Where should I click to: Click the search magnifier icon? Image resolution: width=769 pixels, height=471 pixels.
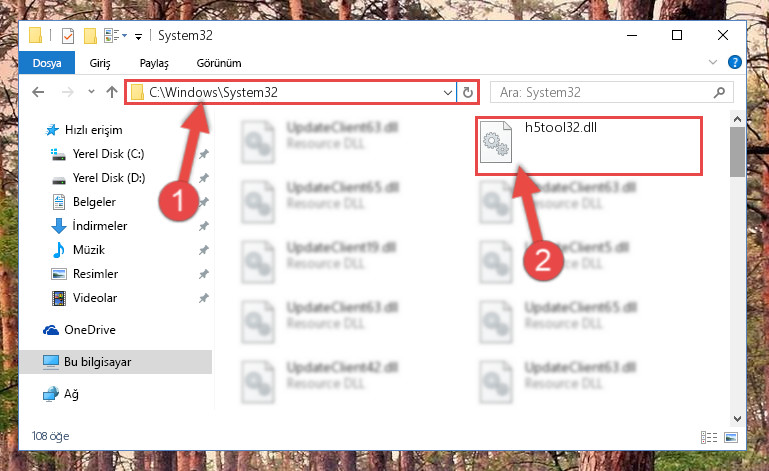719,92
